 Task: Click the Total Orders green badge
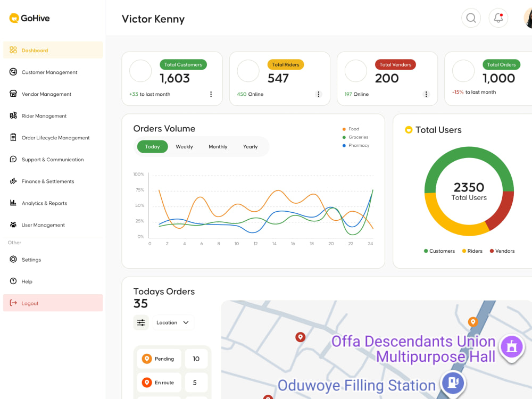click(x=501, y=64)
